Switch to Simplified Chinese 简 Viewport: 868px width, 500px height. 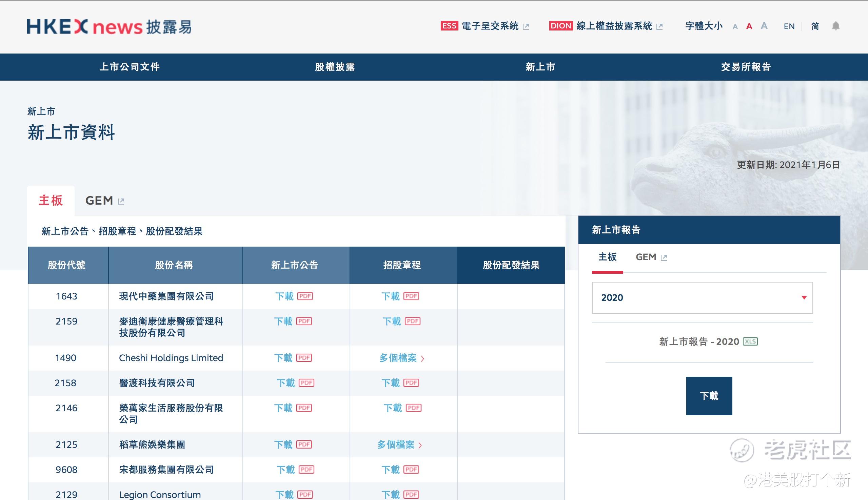pyautogui.click(x=815, y=26)
